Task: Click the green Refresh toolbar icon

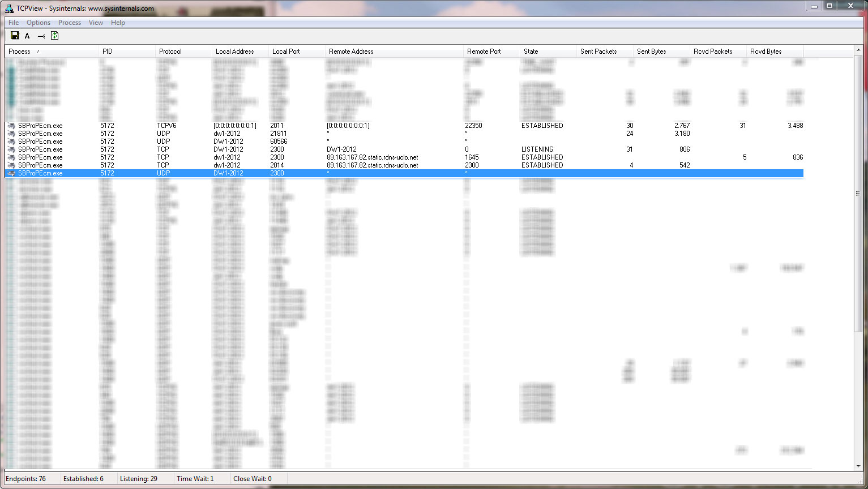Action: 54,36
